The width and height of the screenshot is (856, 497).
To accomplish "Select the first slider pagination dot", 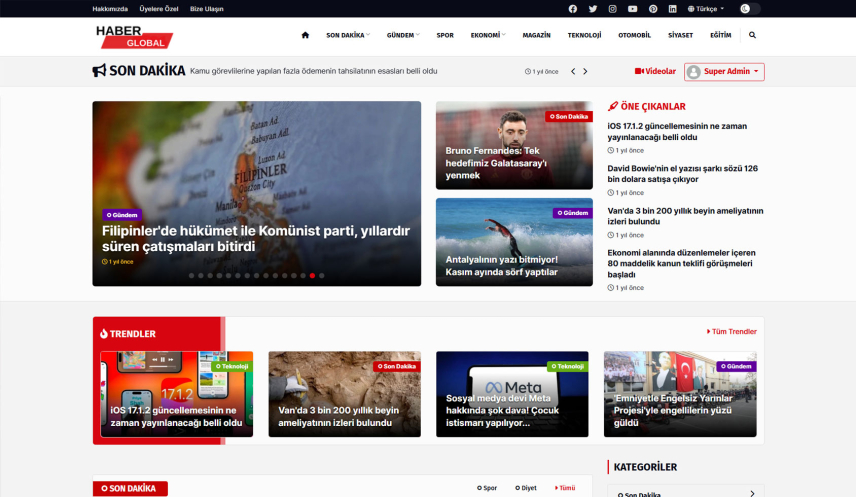I will [x=192, y=276].
